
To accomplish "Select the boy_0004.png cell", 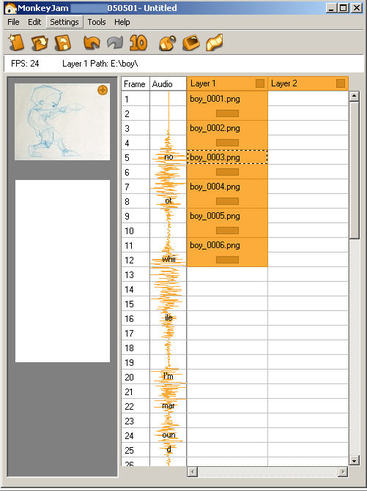I will (x=227, y=187).
